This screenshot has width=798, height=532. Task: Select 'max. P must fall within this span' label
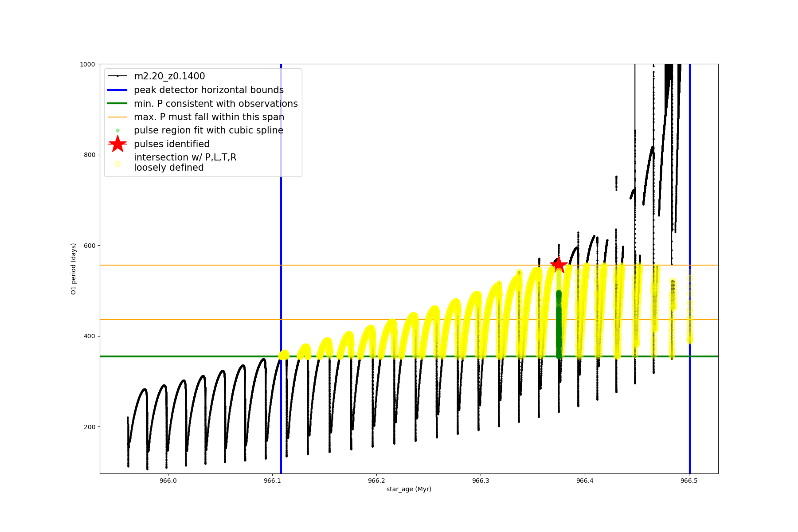point(209,117)
